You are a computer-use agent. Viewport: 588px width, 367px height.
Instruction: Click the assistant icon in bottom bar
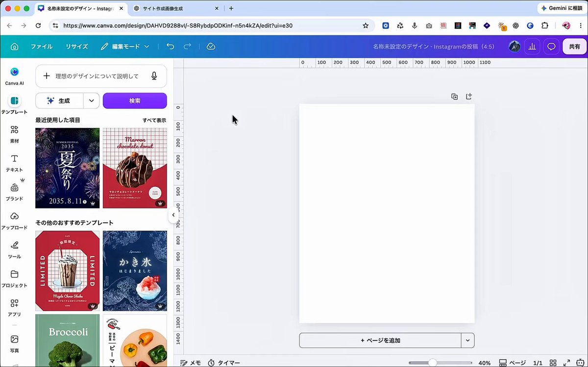point(581,363)
